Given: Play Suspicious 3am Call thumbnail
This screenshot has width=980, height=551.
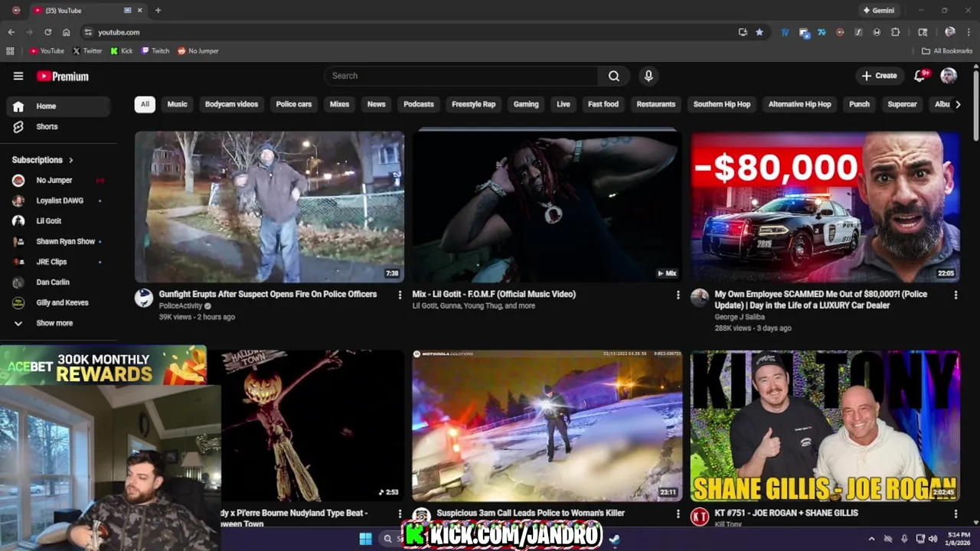Looking at the screenshot, I should tap(547, 425).
